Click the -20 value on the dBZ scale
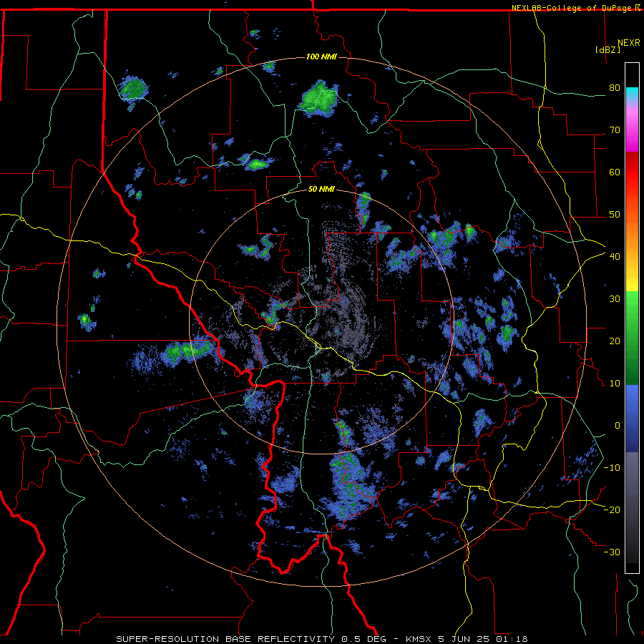Screen dimensions: 644x644 click(612, 510)
